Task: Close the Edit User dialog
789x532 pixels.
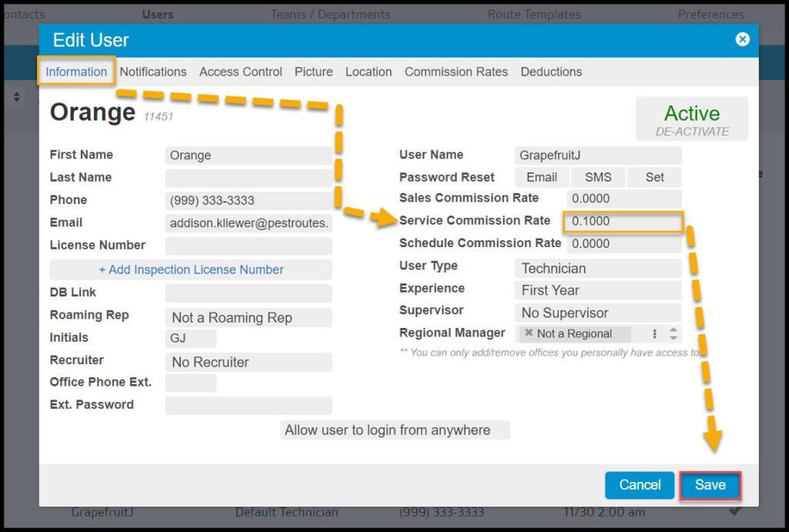Action: (742, 39)
